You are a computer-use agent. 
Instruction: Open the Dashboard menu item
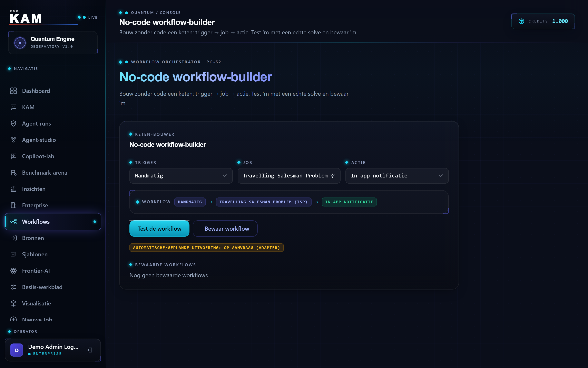click(53, 91)
